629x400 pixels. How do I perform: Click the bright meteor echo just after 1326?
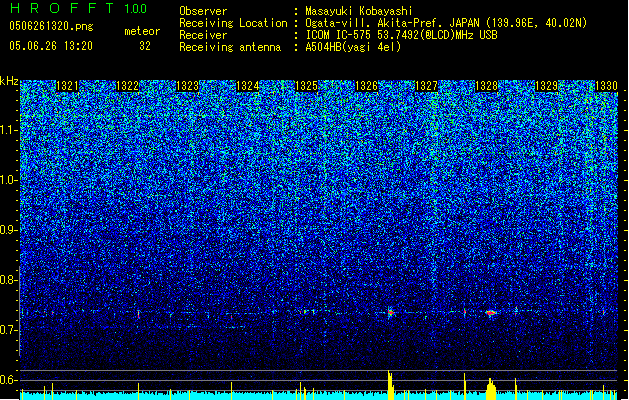pyautogui.click(x=390, y=313)
